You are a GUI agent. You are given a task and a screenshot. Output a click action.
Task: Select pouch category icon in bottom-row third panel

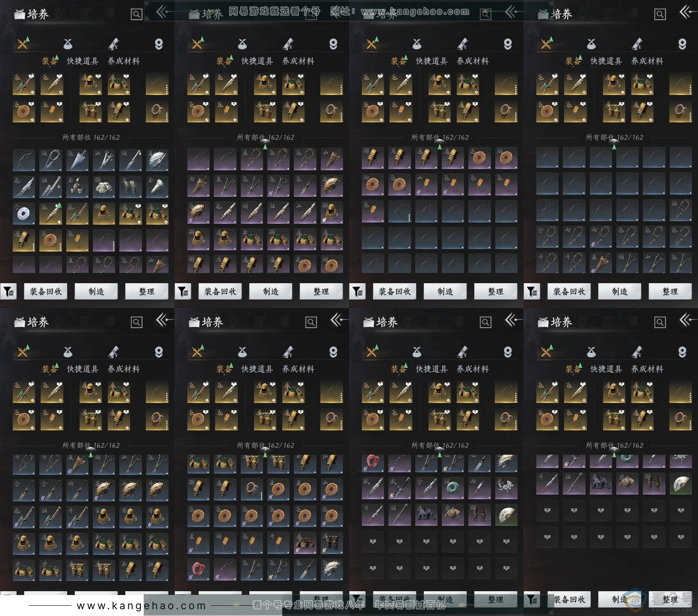[x=417, y=352]
